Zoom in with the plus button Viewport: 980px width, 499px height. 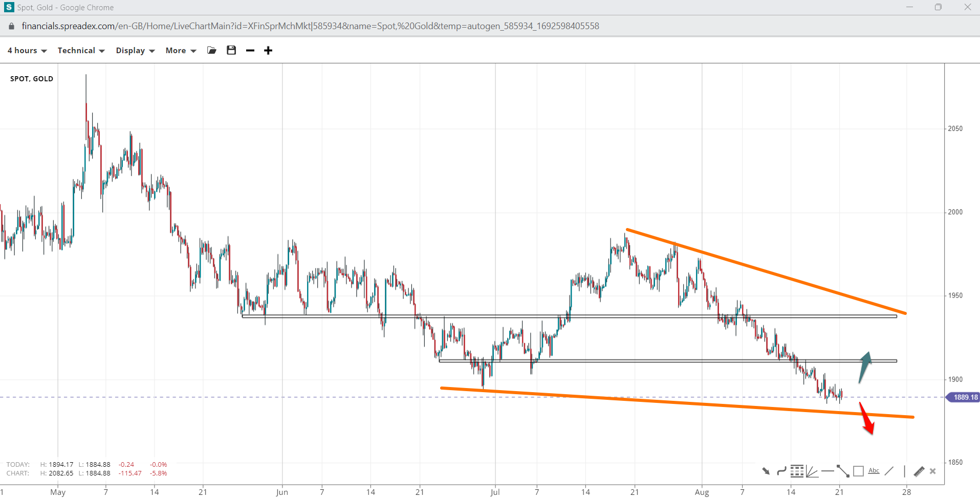click(268, 50)
